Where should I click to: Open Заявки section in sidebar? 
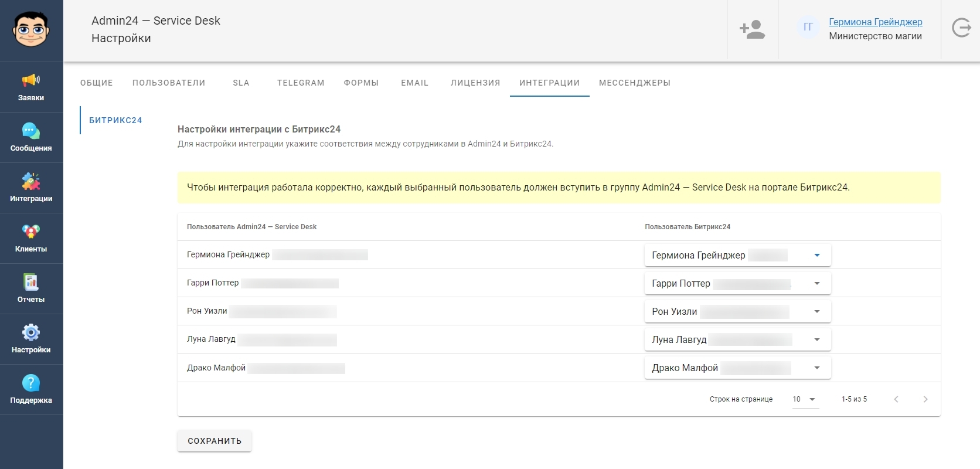coord(31,87)
